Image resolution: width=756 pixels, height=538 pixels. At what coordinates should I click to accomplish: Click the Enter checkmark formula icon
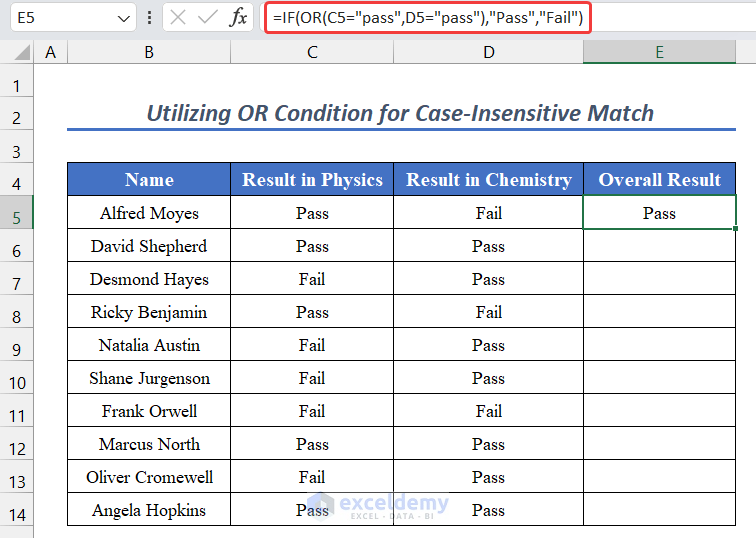pos(208,18)
